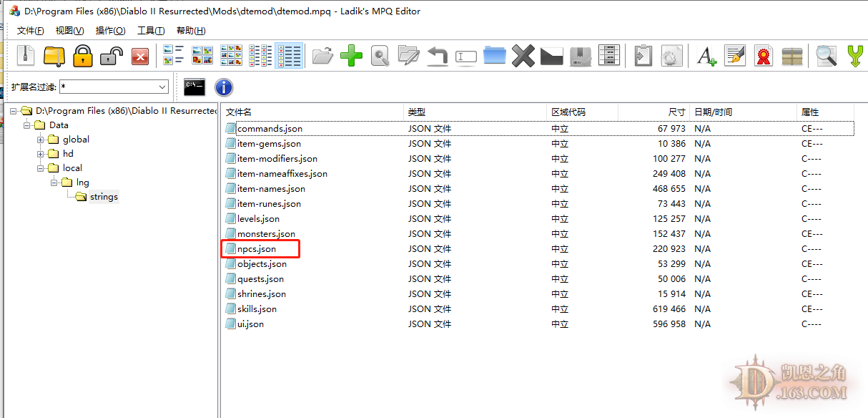Click the grayed gear document icon
The width and height of the screenshot is (868, 418).
click(671, 56)
